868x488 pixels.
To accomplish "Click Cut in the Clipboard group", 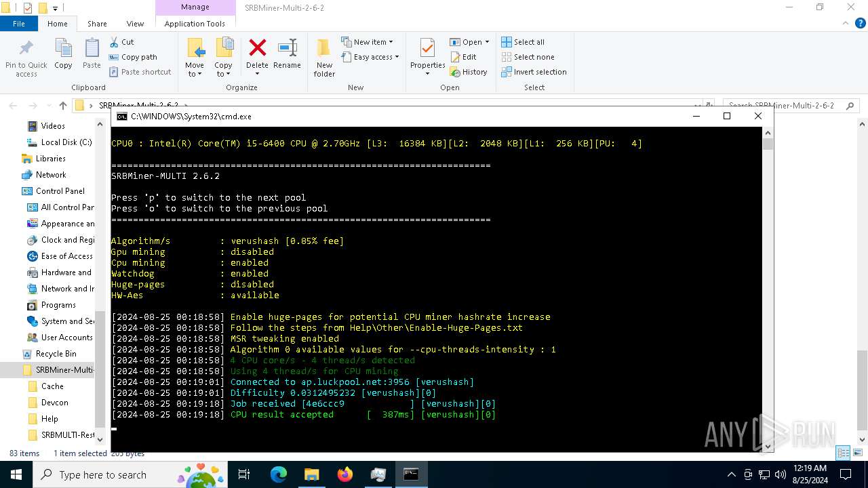I will click(122, 42).
